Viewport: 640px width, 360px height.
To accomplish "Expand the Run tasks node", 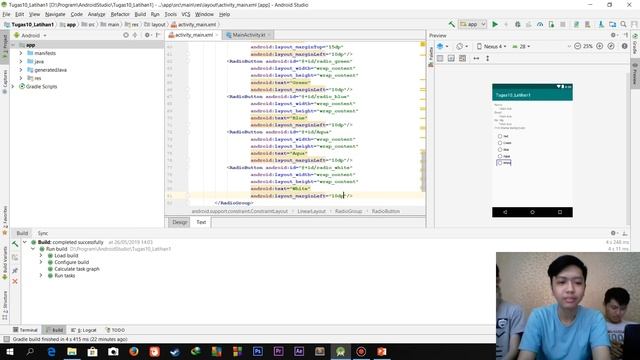I will coord(41,276).
